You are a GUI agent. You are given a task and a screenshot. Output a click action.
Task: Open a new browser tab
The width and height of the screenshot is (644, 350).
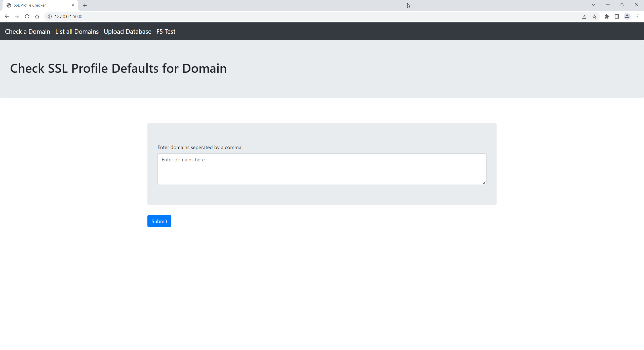pyautogui.click(x=85, y=5)
